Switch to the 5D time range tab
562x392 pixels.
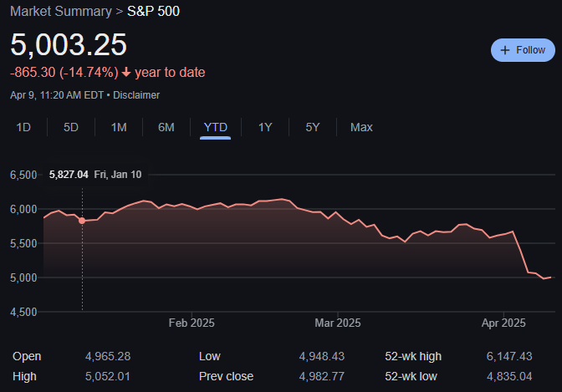click(x=71, y=127)
